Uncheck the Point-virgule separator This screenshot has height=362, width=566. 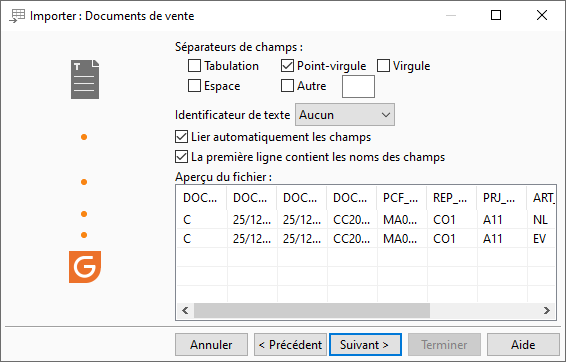pos(287,66)
